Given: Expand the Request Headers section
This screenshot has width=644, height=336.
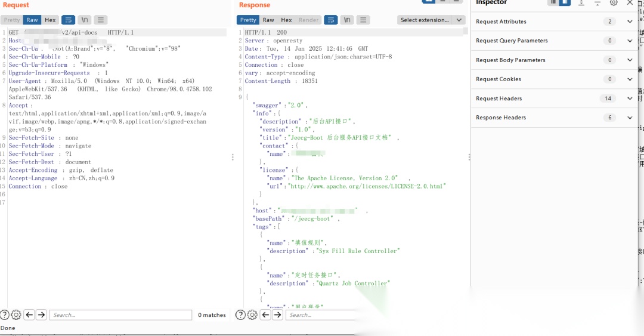Looking at the screenshot, I should (x=630, y=98).
